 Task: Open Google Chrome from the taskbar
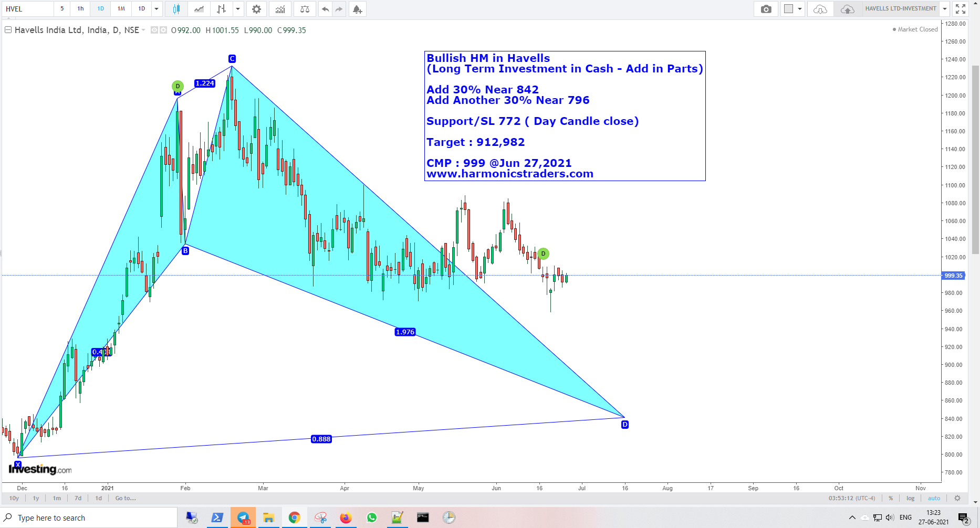tap(294, 518)
